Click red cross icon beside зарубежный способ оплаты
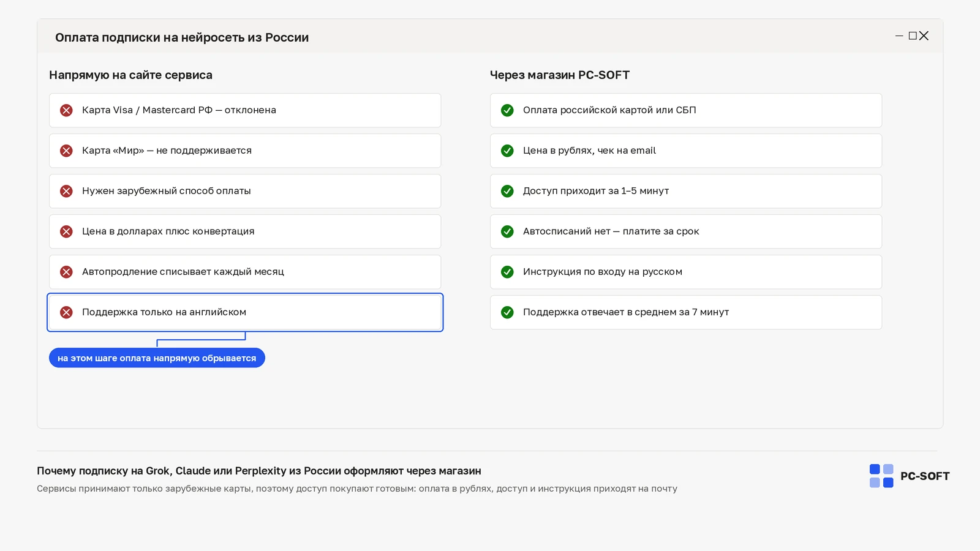The image size is (980, 551). 66,191
